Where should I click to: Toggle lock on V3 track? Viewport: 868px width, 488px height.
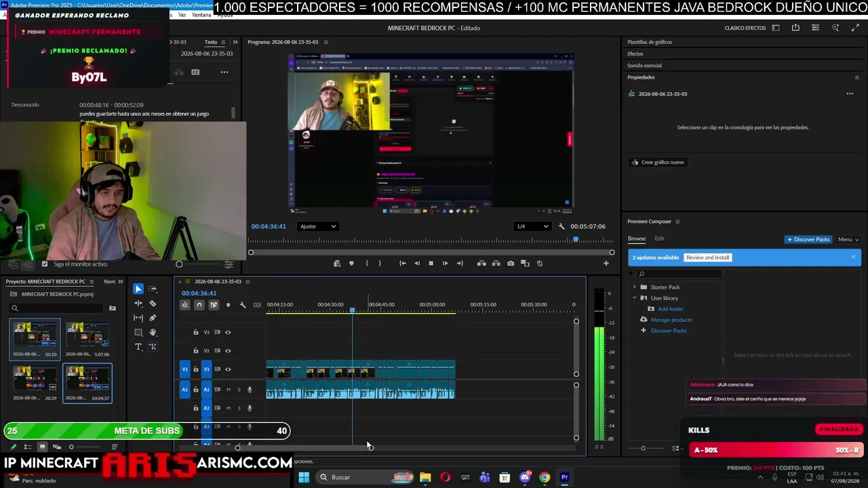pos(196,332)
